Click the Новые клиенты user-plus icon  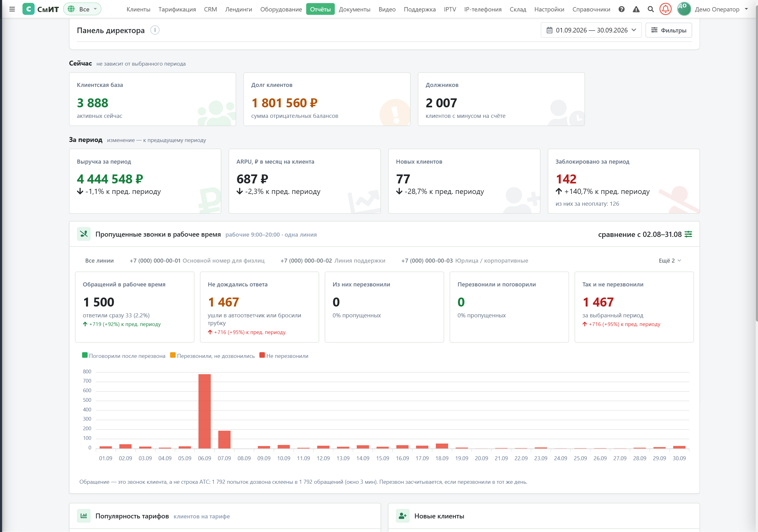(403, 516)
